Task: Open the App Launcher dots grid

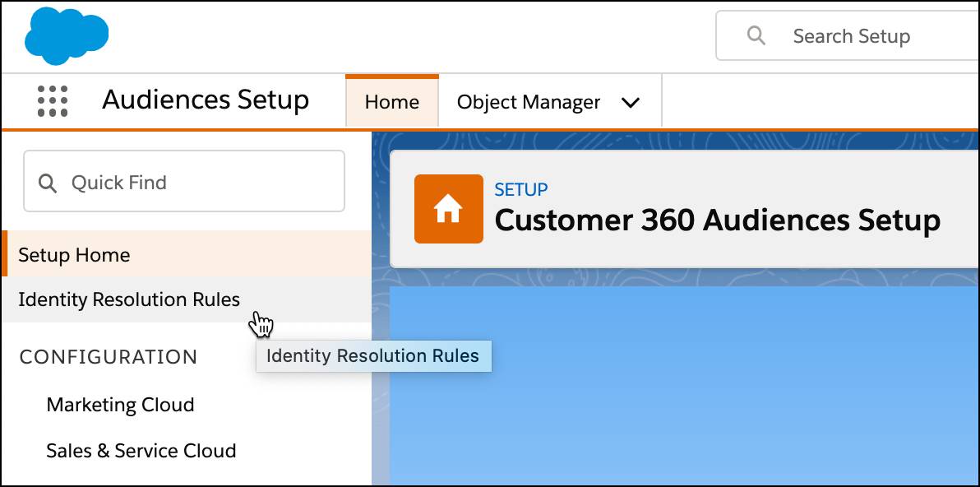Action: point(53,101)
